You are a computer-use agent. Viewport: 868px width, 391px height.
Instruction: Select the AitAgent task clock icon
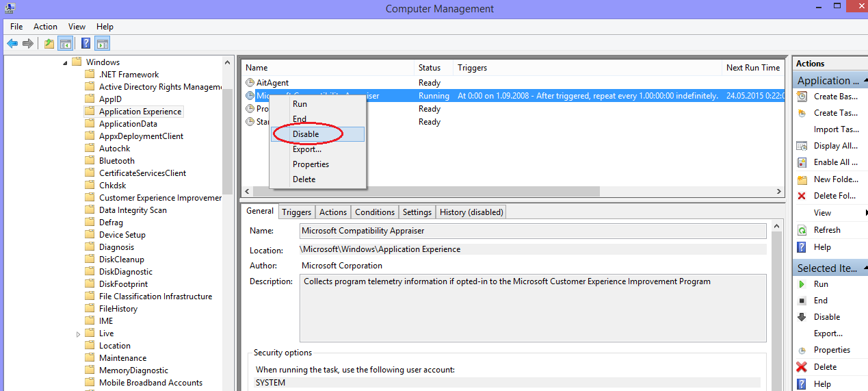(x=250, y=83)
